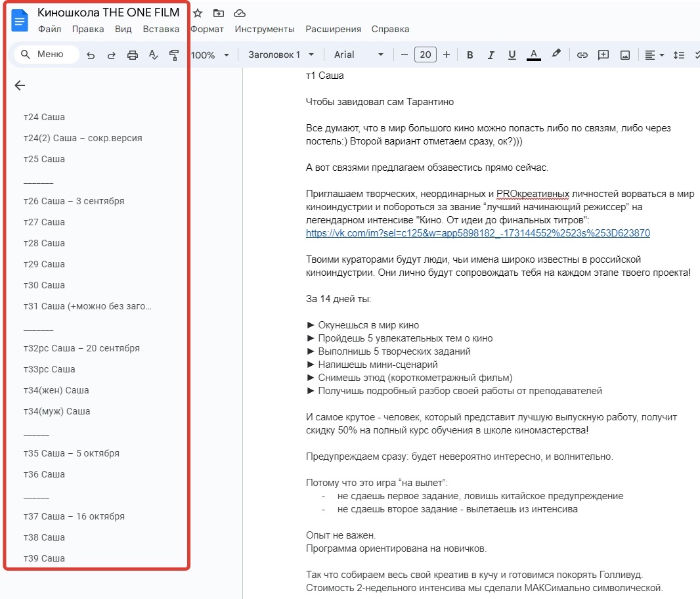Select outline item т33рс Саша
Image resolution: width=700 pixels, height=599 pixels.
tap(49, 369)
